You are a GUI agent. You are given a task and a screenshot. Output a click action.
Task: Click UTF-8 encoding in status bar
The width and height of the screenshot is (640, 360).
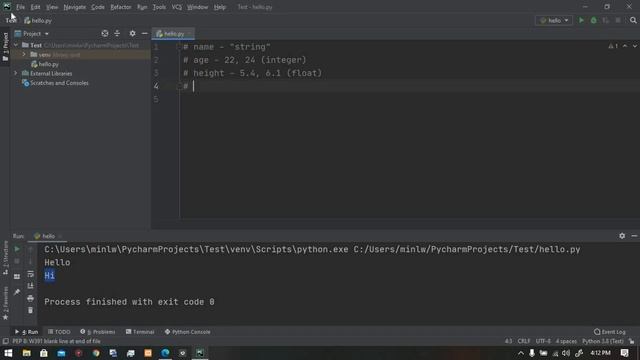click(543, 341)
